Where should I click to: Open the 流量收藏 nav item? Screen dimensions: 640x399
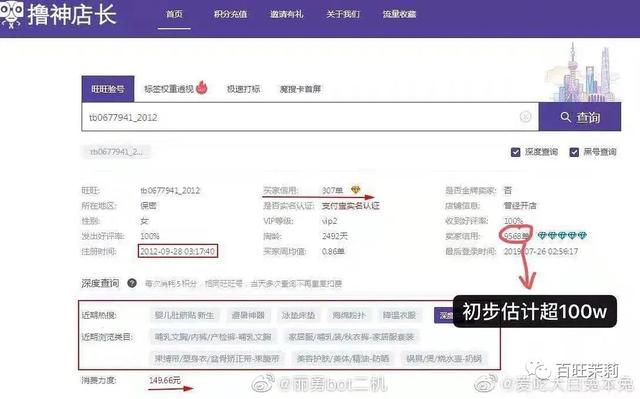[x=399, y=14]
